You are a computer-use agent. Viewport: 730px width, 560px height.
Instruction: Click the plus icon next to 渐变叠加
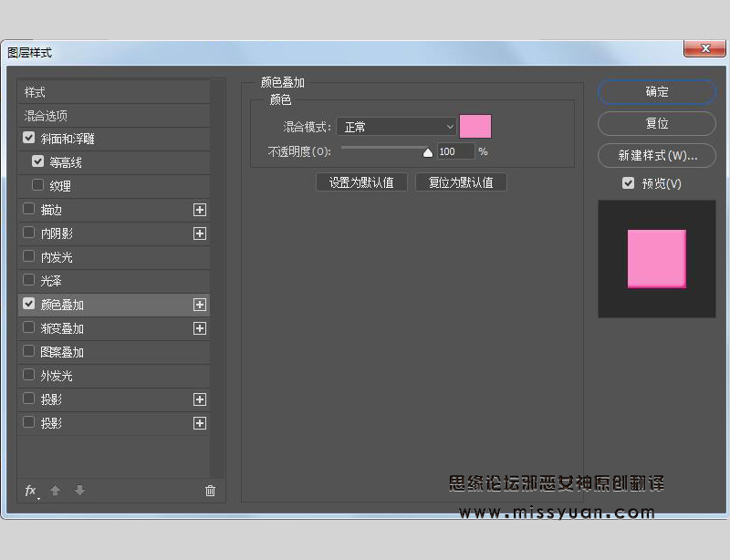(199, 328)
